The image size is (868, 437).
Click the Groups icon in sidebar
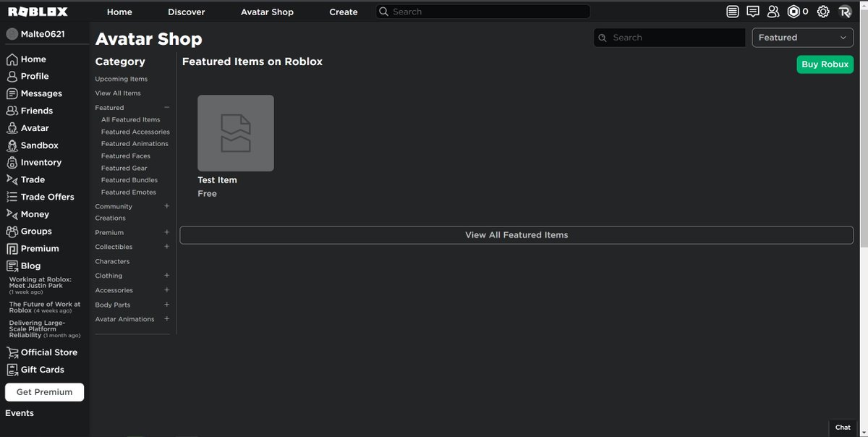12,232
